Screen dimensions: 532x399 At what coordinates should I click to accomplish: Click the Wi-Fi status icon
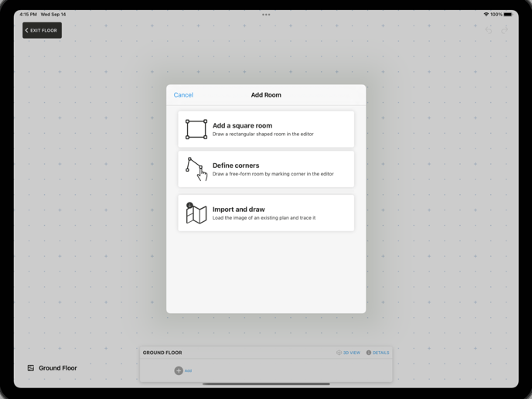tap(486, 14)
